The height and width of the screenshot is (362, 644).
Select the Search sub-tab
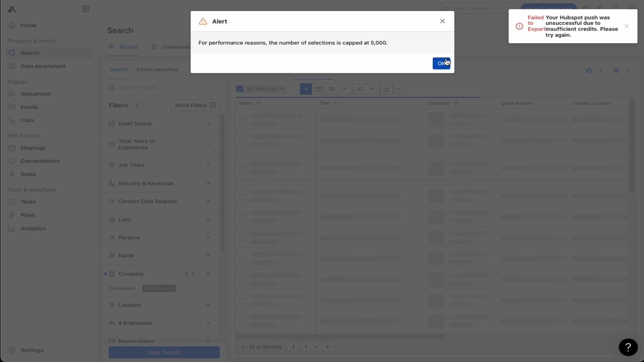(x=119, y=69)
